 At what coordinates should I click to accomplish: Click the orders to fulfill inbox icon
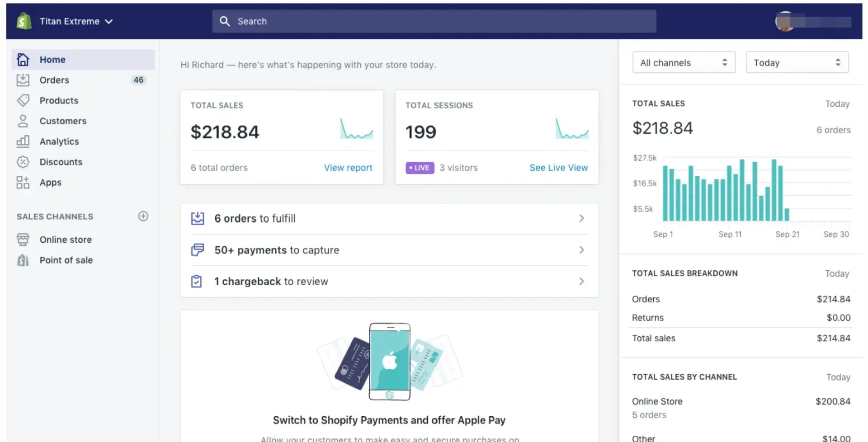(198, 218)
